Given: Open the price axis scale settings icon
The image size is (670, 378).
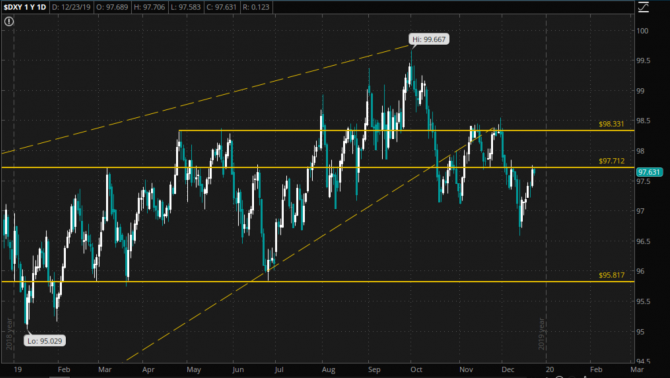Looking at the screenshot, I should [x=644, y=7].
